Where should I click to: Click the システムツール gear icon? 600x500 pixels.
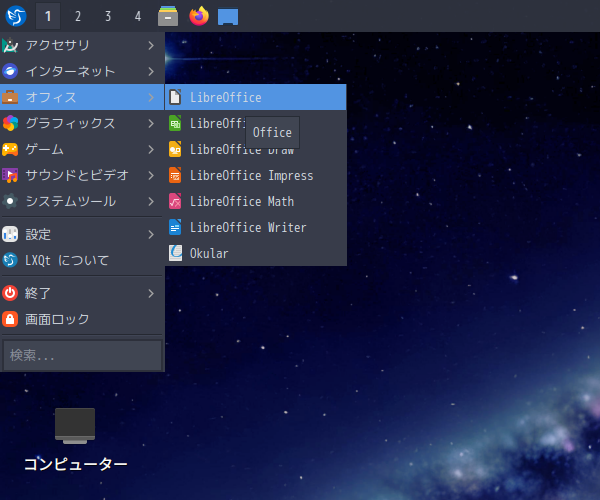point(10,201)
